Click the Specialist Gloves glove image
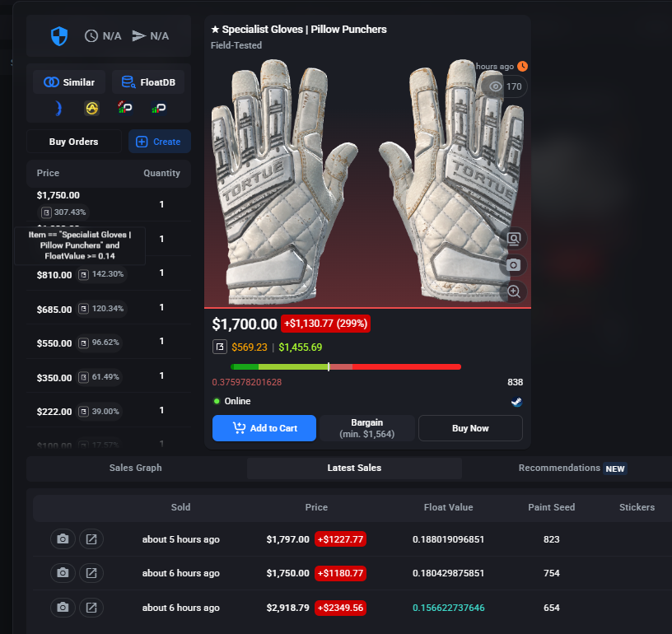Screen dimensions: 672x634 point(367,182)
